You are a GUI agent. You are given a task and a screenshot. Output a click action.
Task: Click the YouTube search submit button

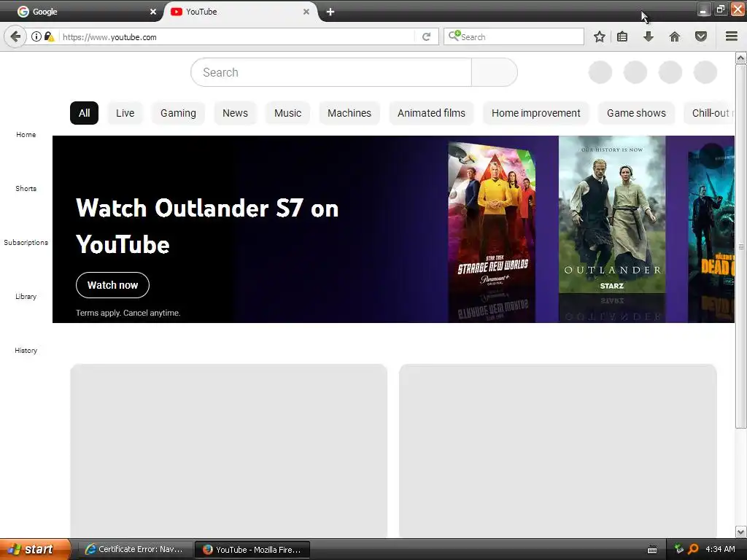point(495,72)
